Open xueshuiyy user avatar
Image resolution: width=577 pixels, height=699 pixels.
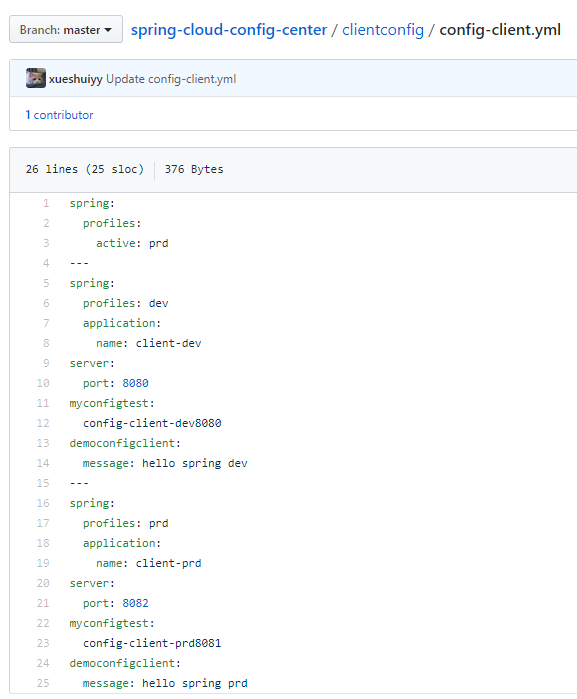pos(36,78)
